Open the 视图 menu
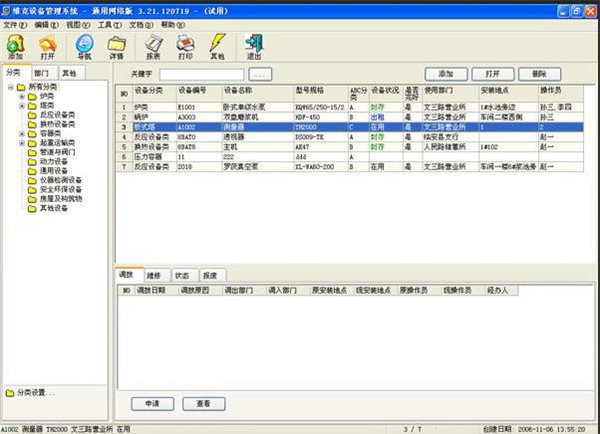This screenshot has width=600, height=434. click(78, 25)
